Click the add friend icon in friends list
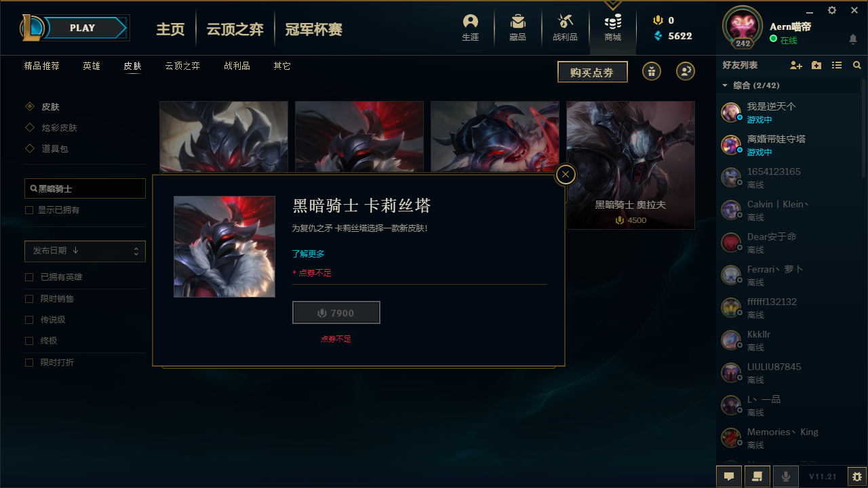 pyautogui.click(x=796, y=66)
